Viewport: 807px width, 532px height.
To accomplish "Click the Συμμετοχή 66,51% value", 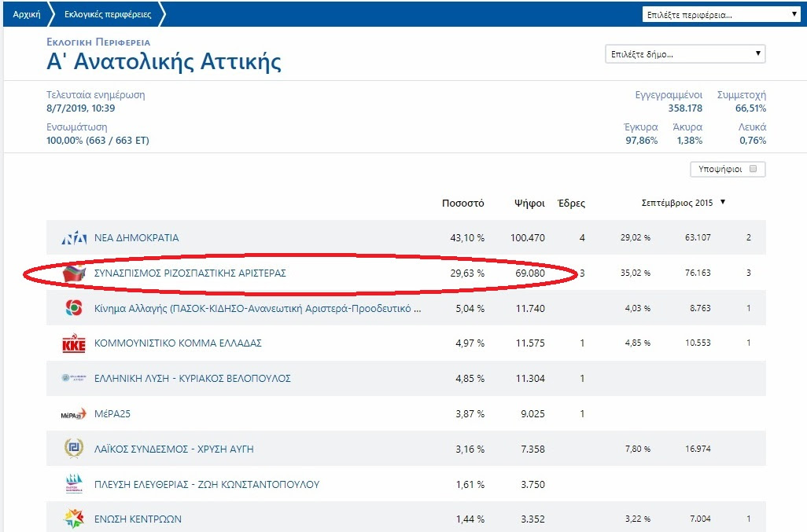I will pyautogui.click(x=750, y=108).
